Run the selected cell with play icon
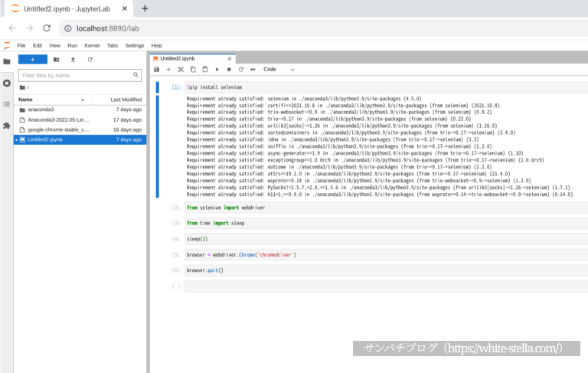Viewport: 588px width, 373px height. click(217, 70)
